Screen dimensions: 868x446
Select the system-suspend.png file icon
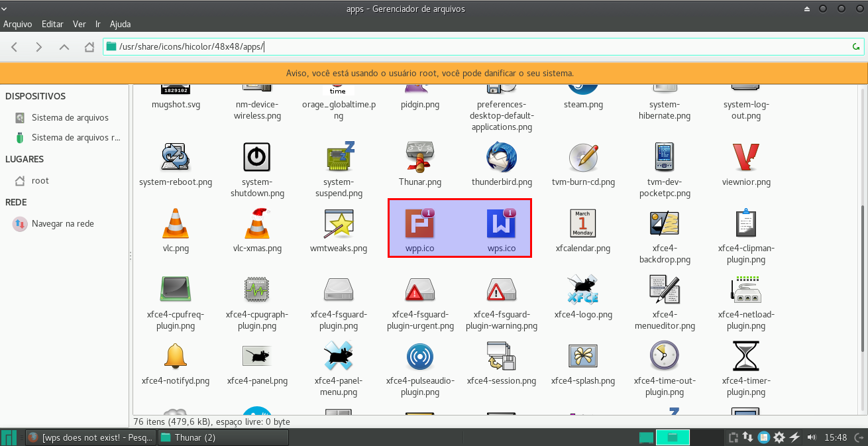point(339,157)
